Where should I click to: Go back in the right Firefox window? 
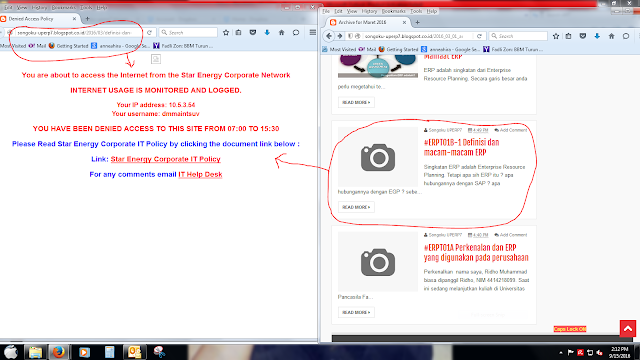(329, 36)
